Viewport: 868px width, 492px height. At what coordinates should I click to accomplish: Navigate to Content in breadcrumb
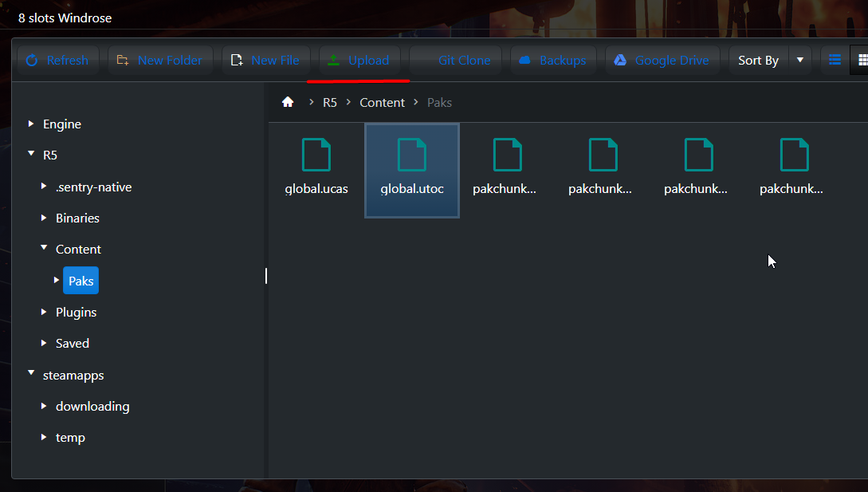click(x=382, y=102)
